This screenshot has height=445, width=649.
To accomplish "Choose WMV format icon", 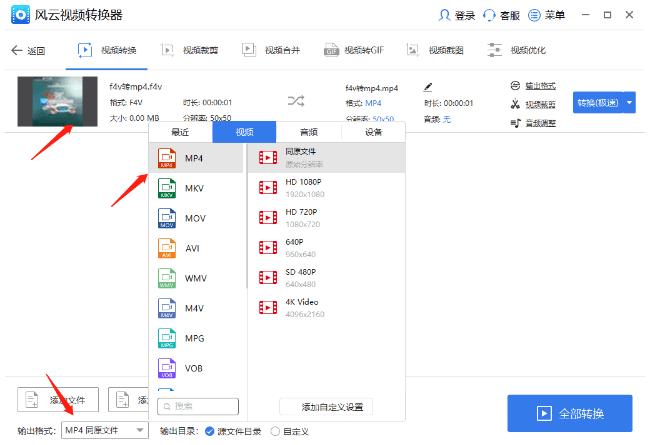I will click(167, 278).
